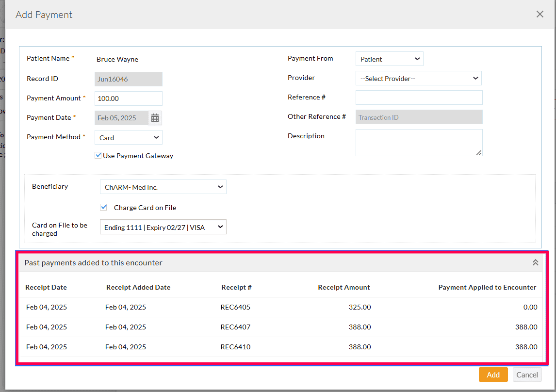Screen dimensions: 556x392
Task: Enable the Use Payment Gateway option
Action: click(x=98, y=155)
